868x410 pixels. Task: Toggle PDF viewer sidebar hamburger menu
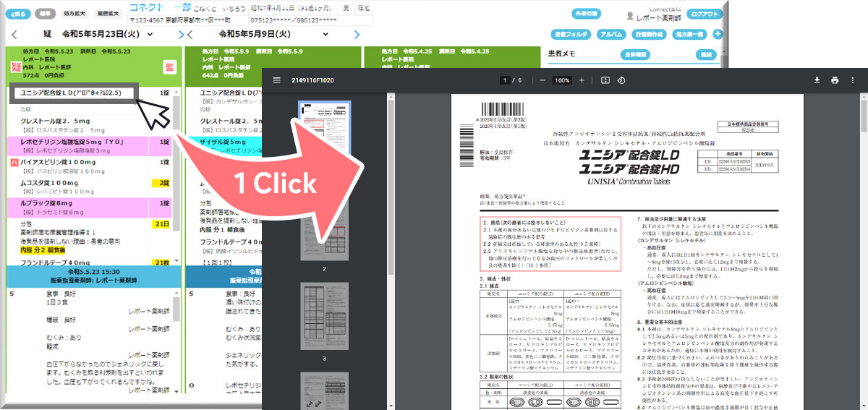[276, 80]
